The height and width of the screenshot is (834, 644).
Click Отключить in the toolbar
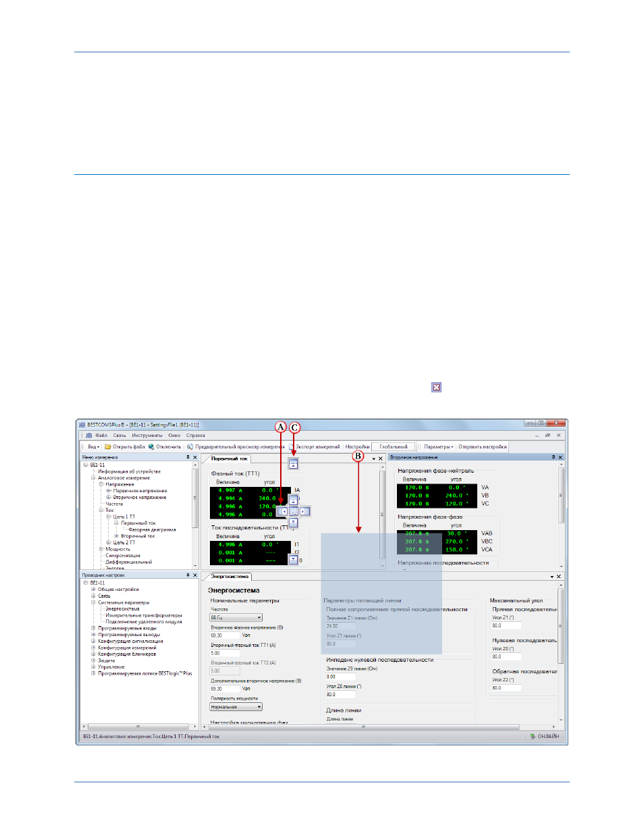[x=165, y=446]
